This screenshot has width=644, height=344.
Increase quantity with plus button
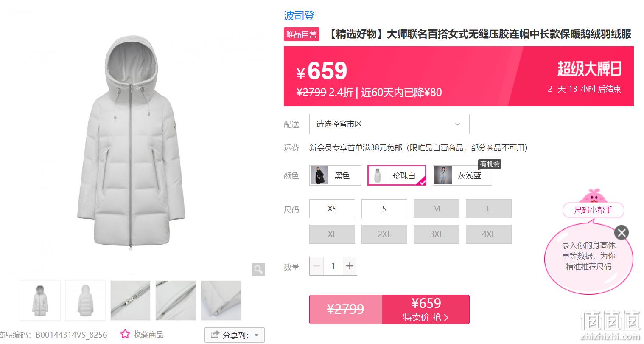click(350, 266)
